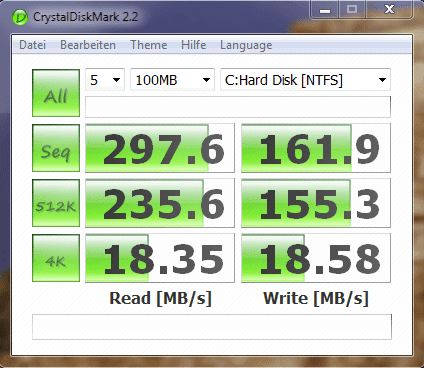Start the Seq sequential test
This screenshot has width=424, height=368.
[56, 148]
